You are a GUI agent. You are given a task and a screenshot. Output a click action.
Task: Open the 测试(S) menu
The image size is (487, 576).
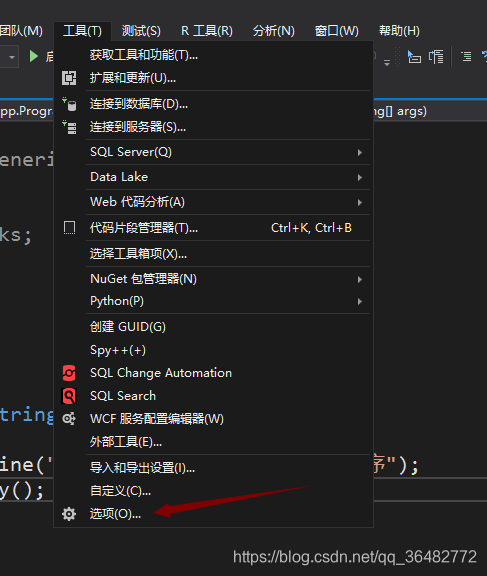point(141,31)
